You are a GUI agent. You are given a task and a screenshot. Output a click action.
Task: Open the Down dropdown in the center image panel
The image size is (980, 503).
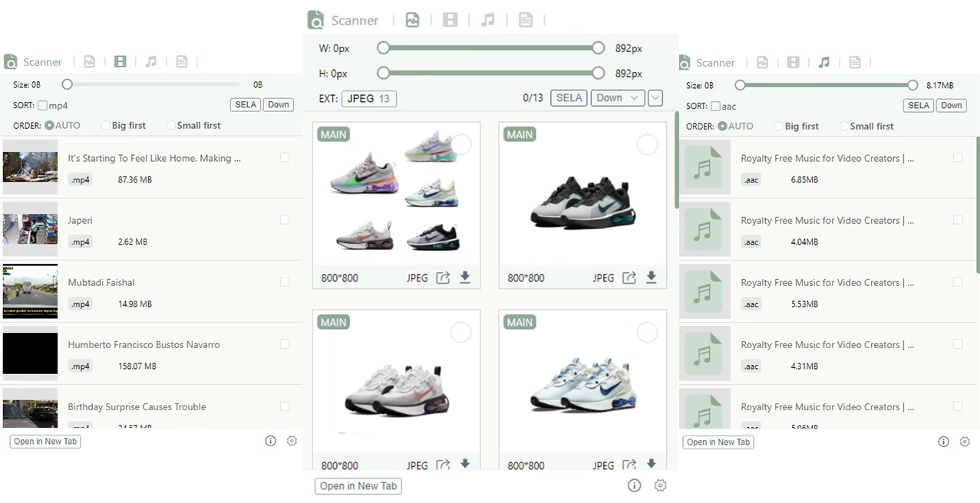click(618, 98)
